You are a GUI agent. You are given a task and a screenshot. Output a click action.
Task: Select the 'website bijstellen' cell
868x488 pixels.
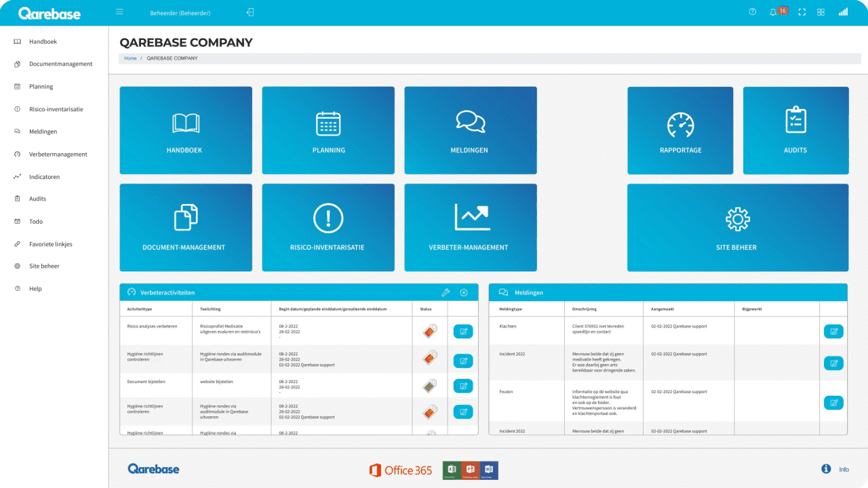pos(216,382)
